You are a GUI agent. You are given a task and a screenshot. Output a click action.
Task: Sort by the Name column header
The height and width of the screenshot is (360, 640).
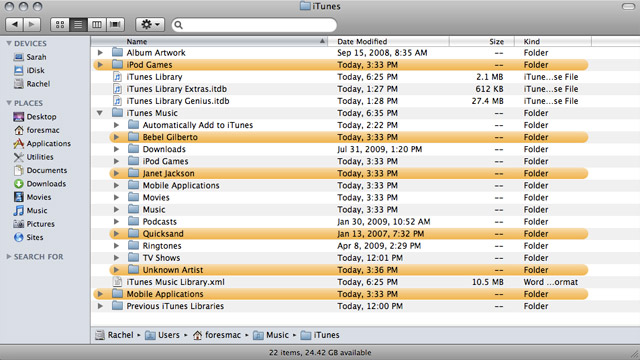(209, 41)
